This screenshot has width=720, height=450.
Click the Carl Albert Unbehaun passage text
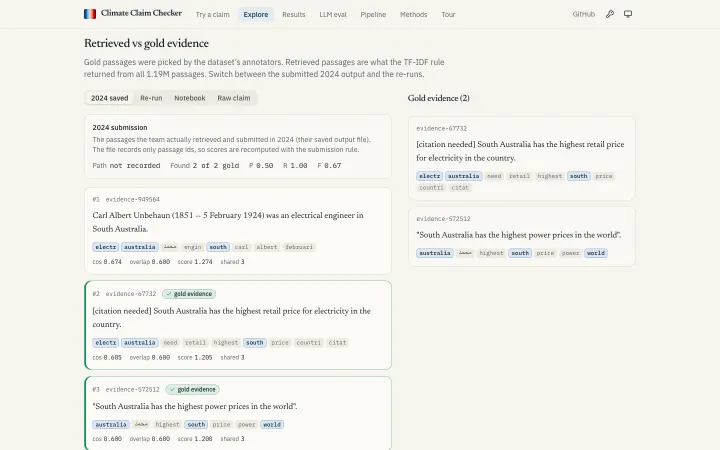point(228,222)
